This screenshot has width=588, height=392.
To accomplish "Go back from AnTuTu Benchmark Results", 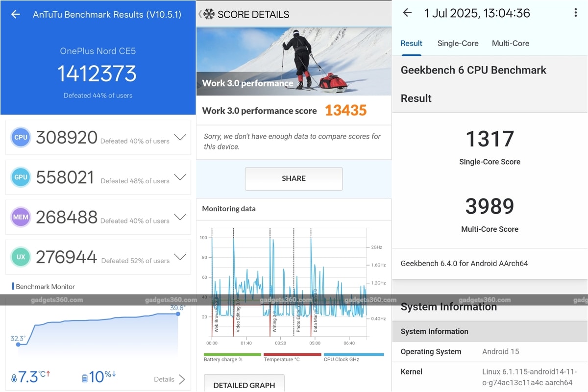I will (x=16, y=14).
